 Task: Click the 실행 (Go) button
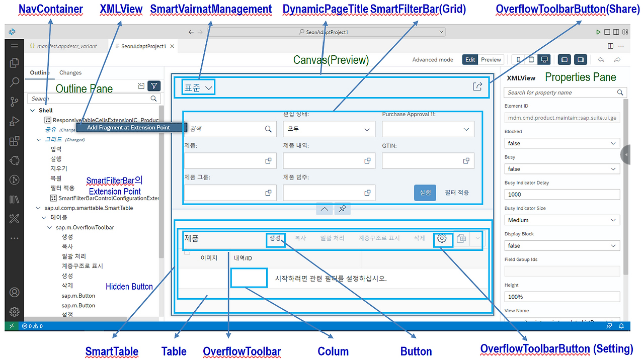click(x=425, y=193)
